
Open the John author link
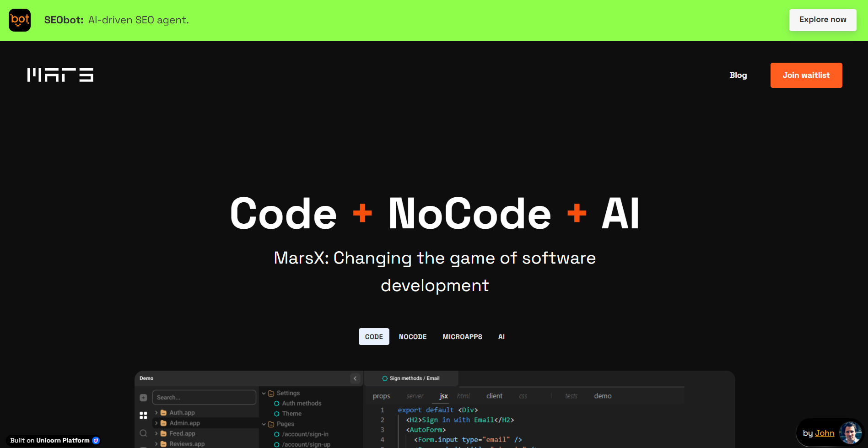[x=825, y=433]
